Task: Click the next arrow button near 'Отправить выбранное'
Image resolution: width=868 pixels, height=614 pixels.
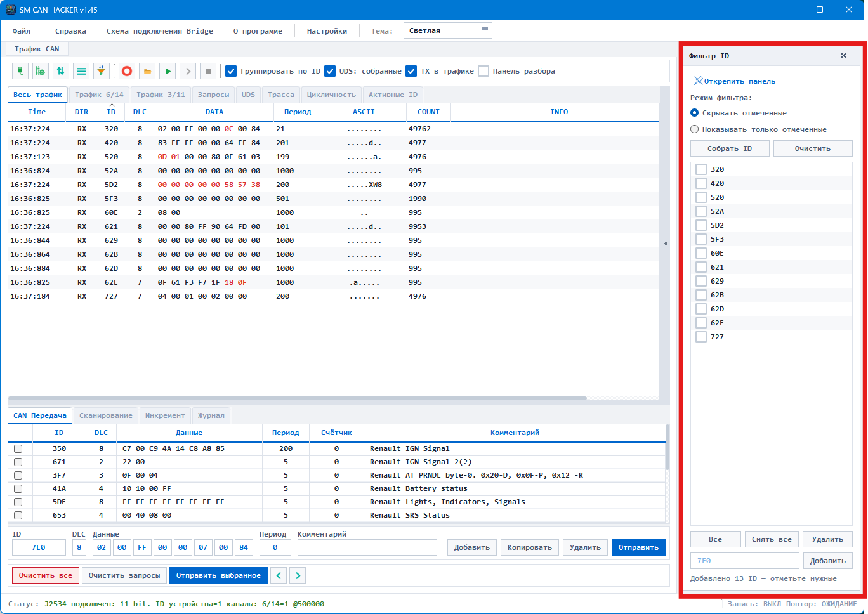Action: (298, 575)
